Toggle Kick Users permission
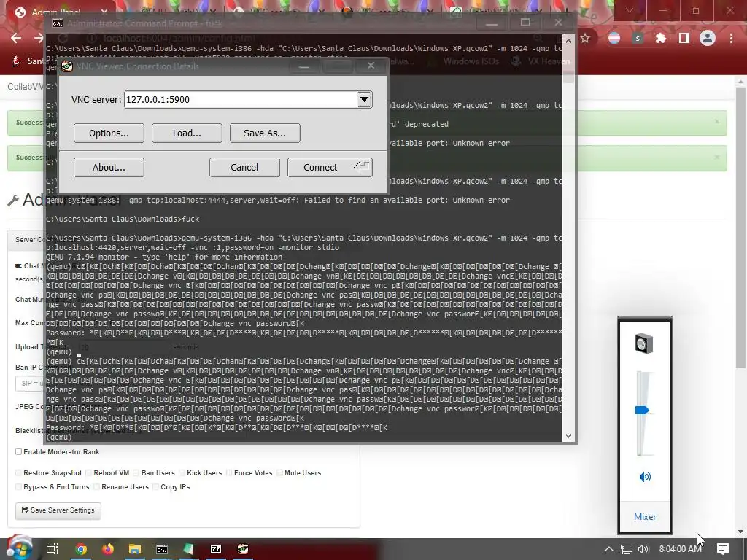This screenshot has width=747, height=560. 182,472
